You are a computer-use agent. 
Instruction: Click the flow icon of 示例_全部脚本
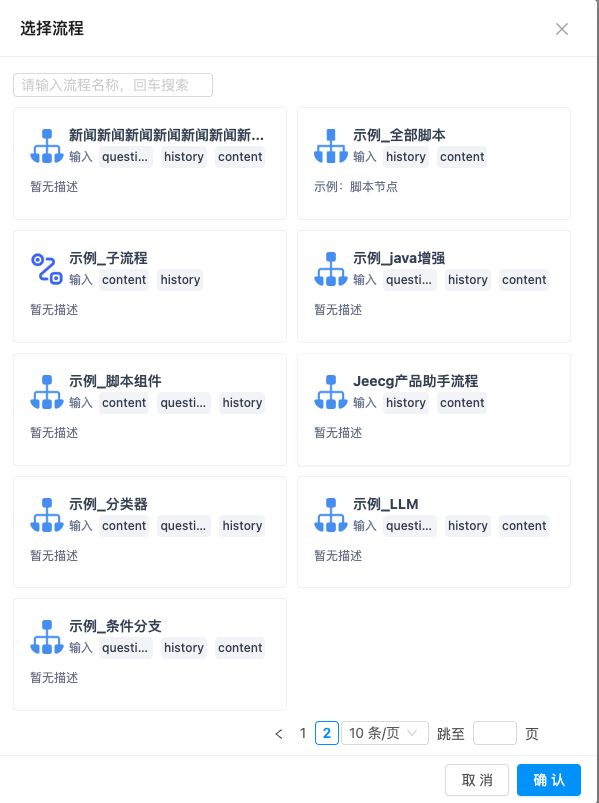[x=331, y=146]
